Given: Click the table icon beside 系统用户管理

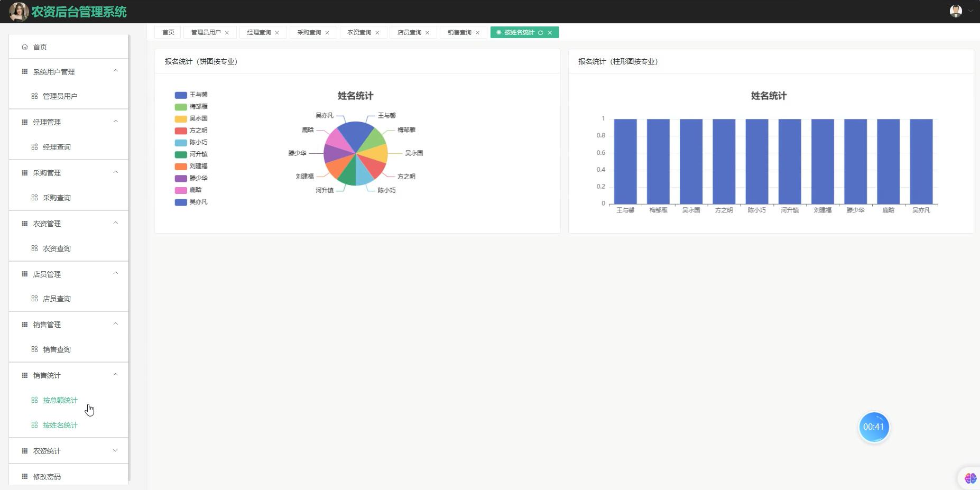Looking at the screenshot, I should (24, 71).
